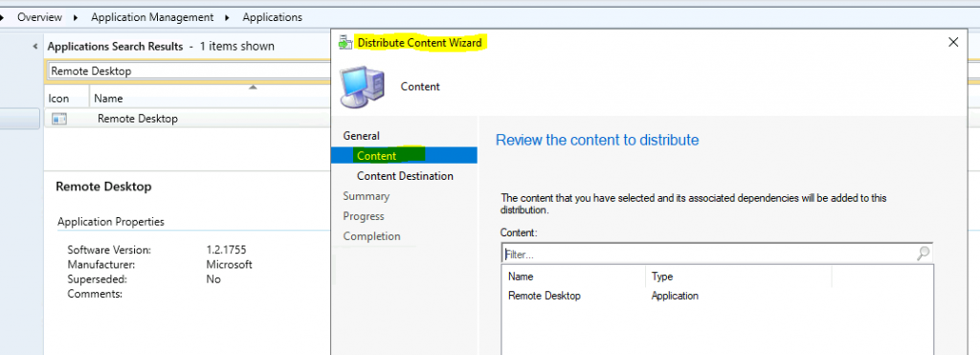The image size is (980, 355).
Task: Click the Superseded value No
Action: coord(213,278)
